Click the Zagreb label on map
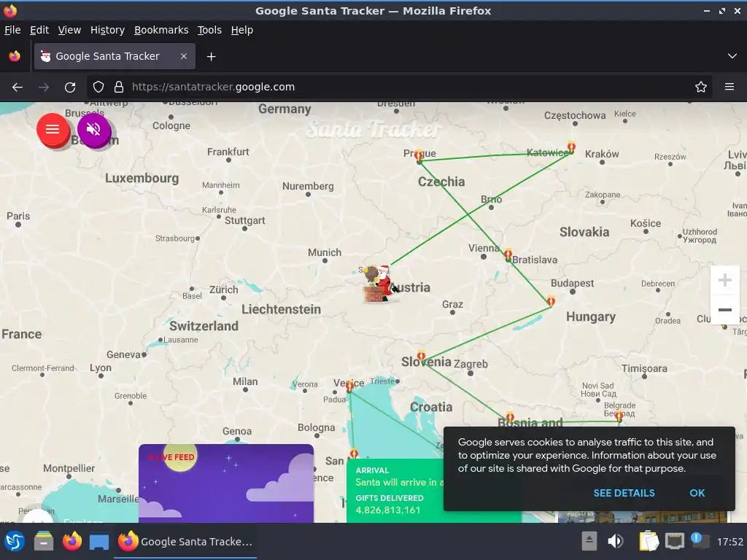Screen dimensions: 747x560 [x=471, y=364]
